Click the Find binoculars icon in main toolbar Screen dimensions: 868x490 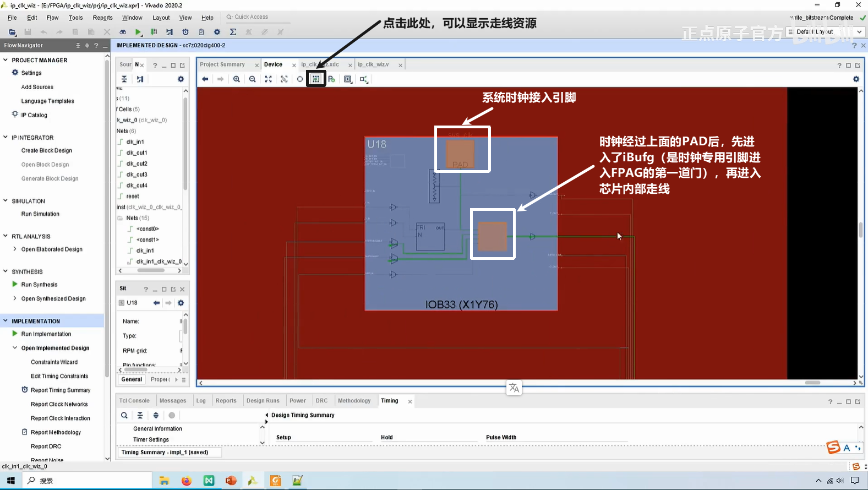click(x=123, y=32)
